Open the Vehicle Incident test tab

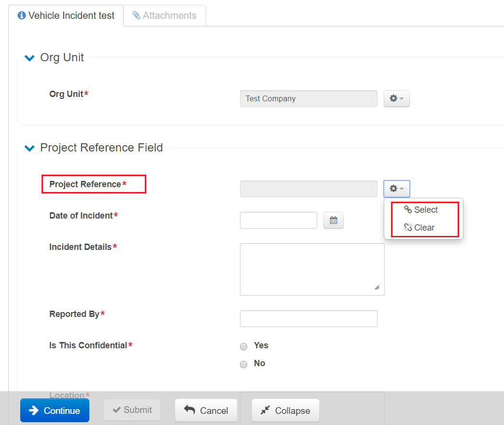click(x=66, y=15)
